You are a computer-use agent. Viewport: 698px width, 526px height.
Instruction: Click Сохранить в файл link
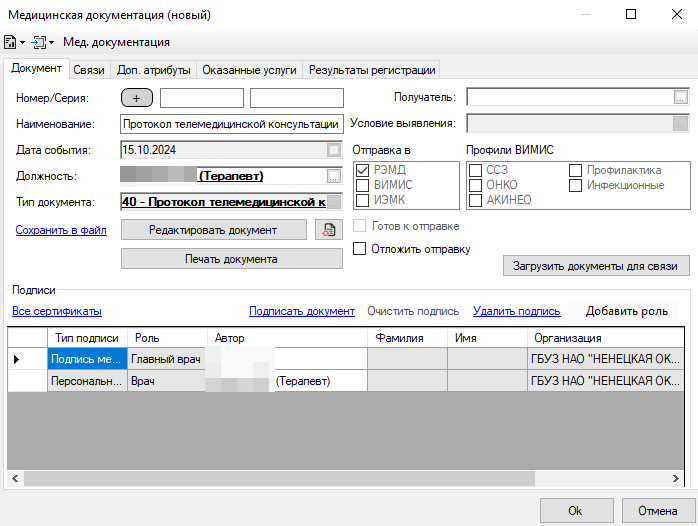pos(61,230)
